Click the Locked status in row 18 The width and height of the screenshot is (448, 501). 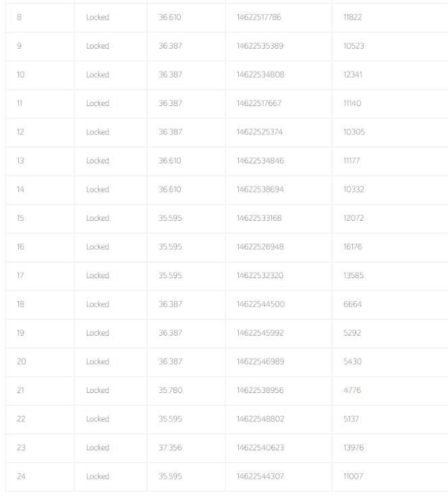97,305
